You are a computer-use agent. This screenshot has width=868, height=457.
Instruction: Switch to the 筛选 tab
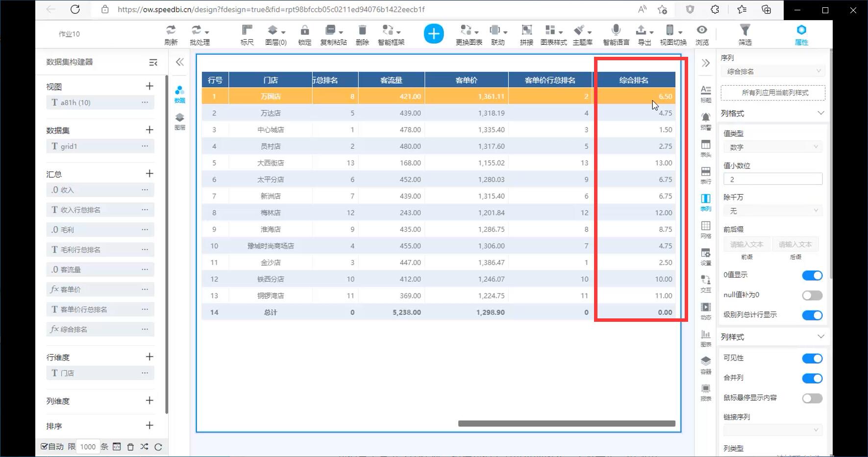click(x=744, y=34)
